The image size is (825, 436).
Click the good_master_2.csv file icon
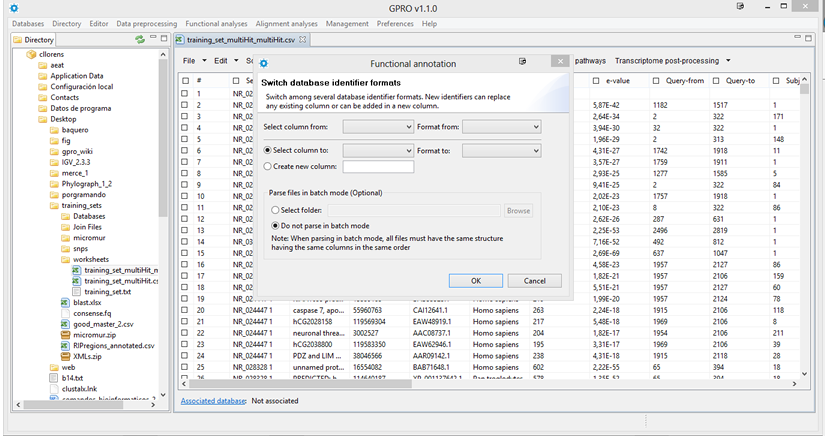(65, 324)
